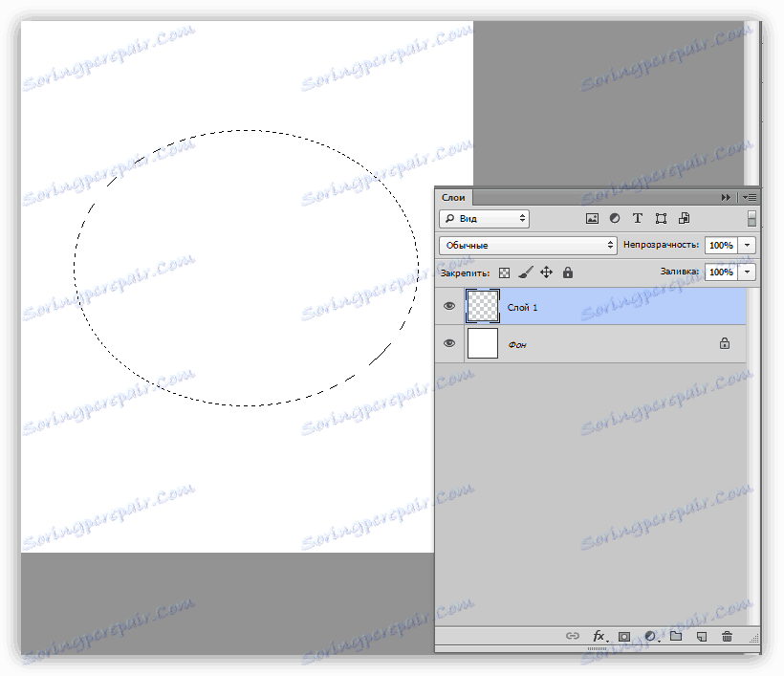Open the Обычные blend mode dropdown
This screenshot has width=784, height=676.
(528, 245)
